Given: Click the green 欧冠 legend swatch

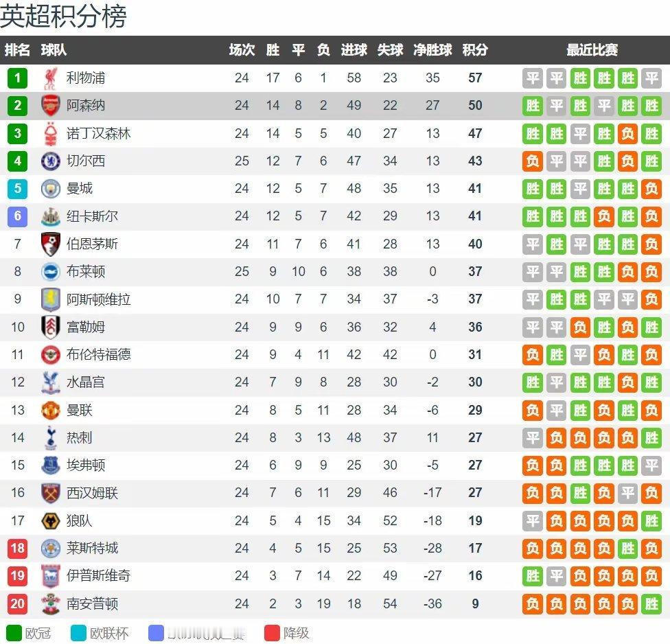Looking at the screenshot, I should [x=14, y=633].
